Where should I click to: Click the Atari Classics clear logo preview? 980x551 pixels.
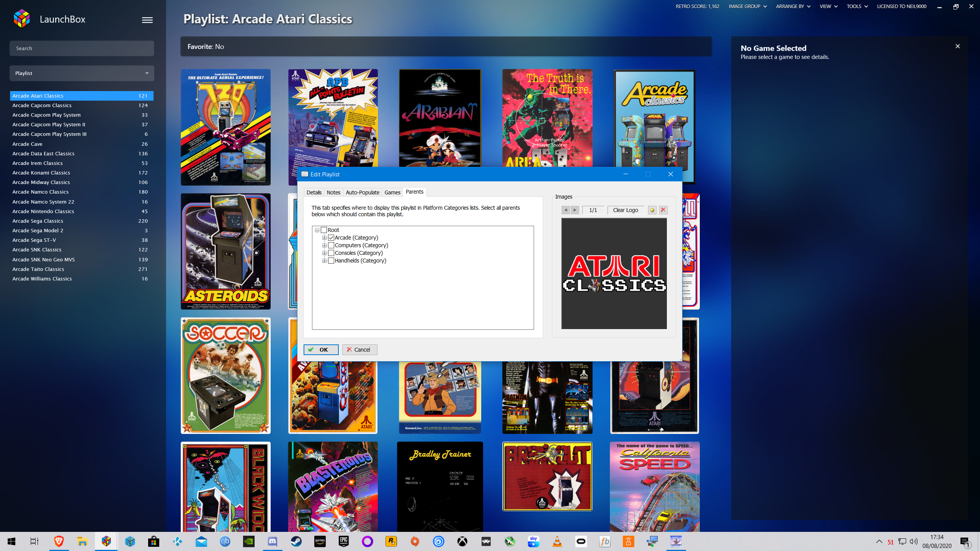pos(614,274)
